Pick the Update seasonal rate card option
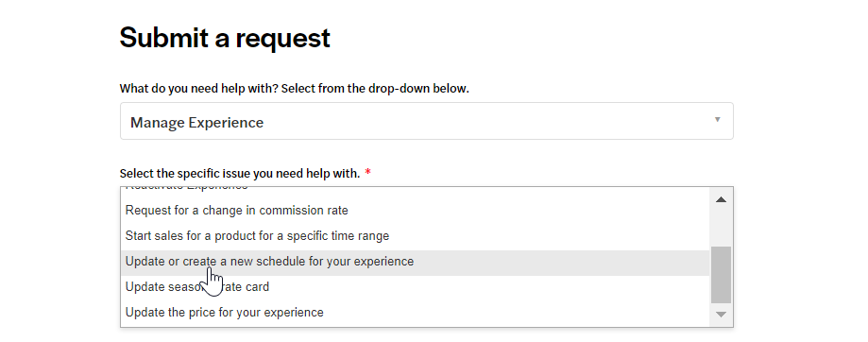Image resolution: width=868 pixels, height=342 pixels. 416,286
